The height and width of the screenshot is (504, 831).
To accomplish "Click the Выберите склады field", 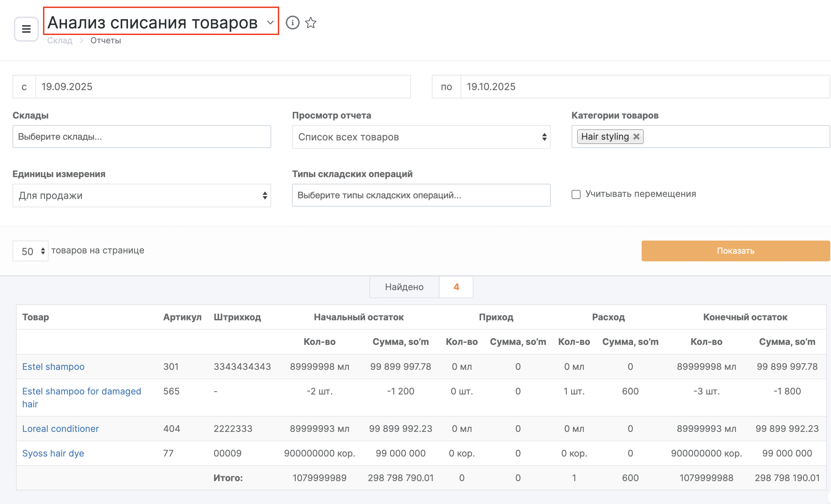I will [x=142, y=137].
